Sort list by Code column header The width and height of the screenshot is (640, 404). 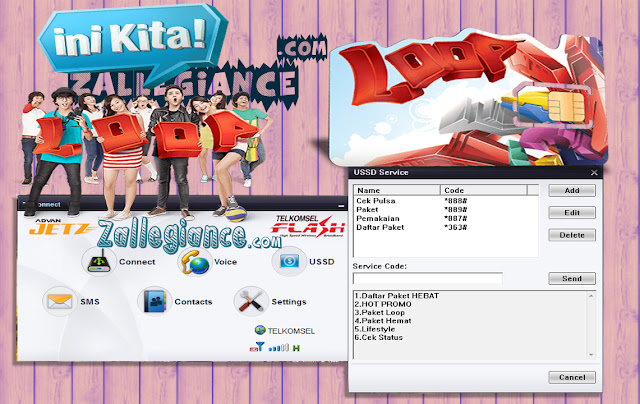tap(484, 190)
